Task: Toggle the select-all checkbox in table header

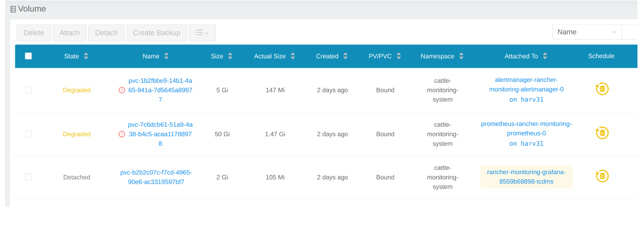Action: [x=28, y=56]
